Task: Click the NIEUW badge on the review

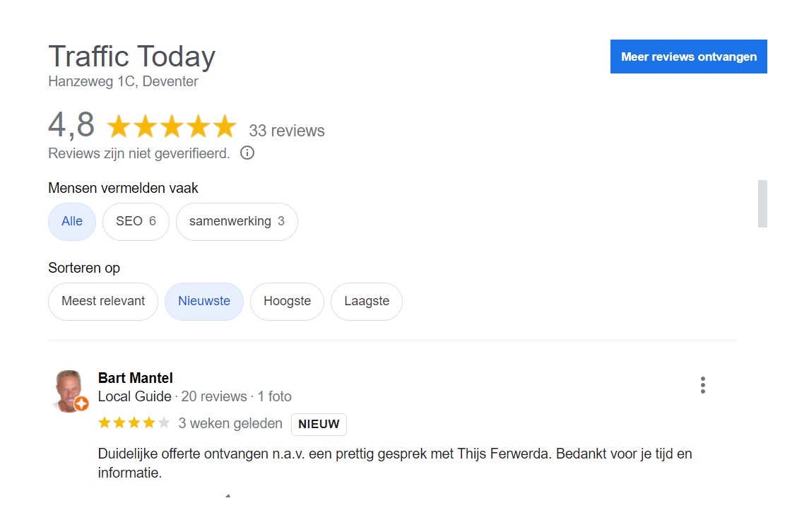Action: 319,425
